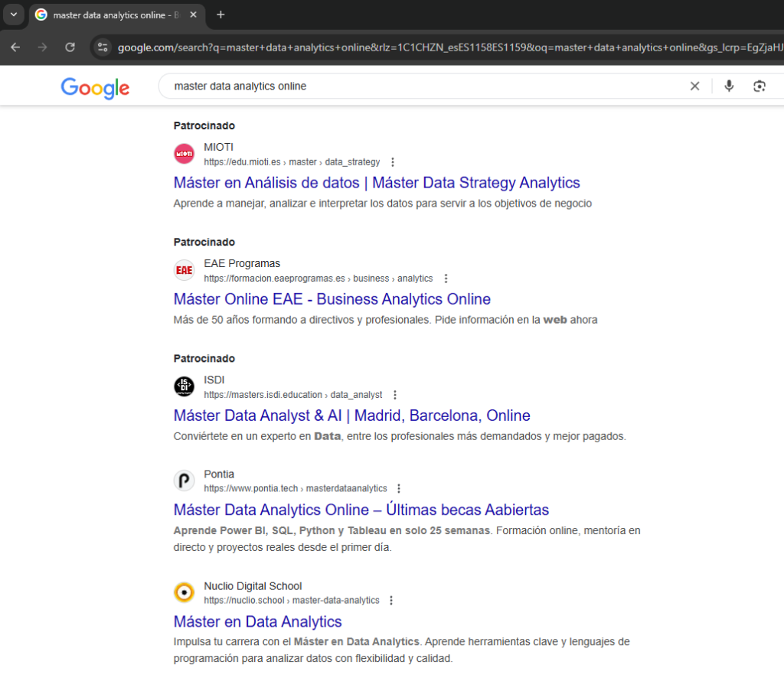
Task: Open options menu for EAE Programas ad
Action: pyautogui.click(x=446, y=279)
